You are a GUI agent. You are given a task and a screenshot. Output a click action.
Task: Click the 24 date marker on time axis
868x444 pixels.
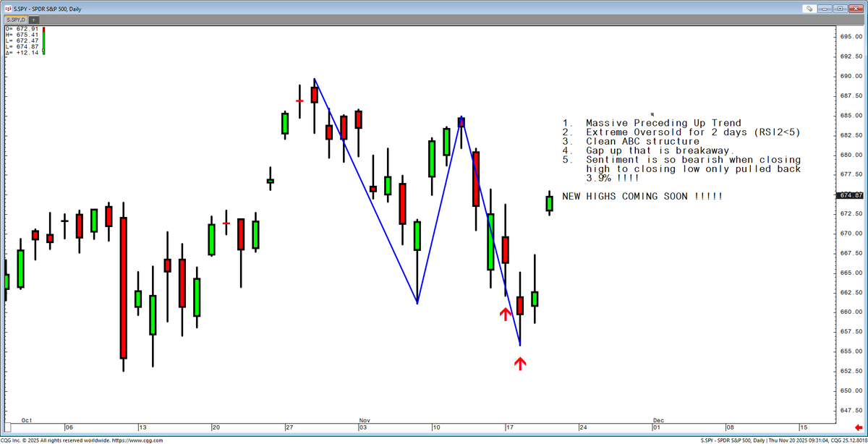pyautogui.click(x=583, y=427)
